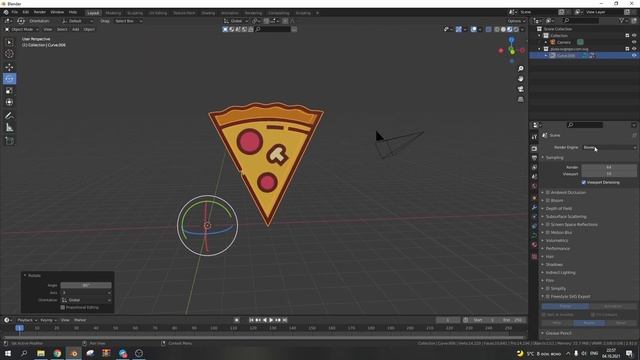Click the play animation button
The height and width of the screenshot is (360, 640).
[x=271, y=320]
